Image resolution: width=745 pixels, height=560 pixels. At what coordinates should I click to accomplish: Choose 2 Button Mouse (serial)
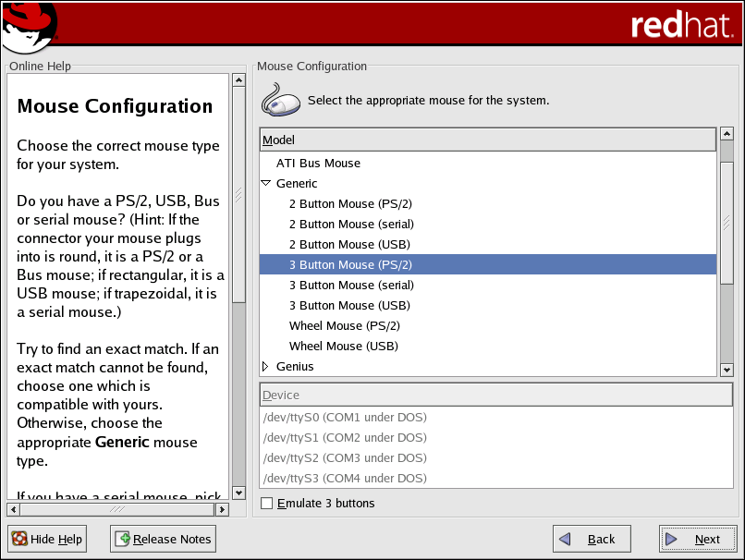coord(350,225)
